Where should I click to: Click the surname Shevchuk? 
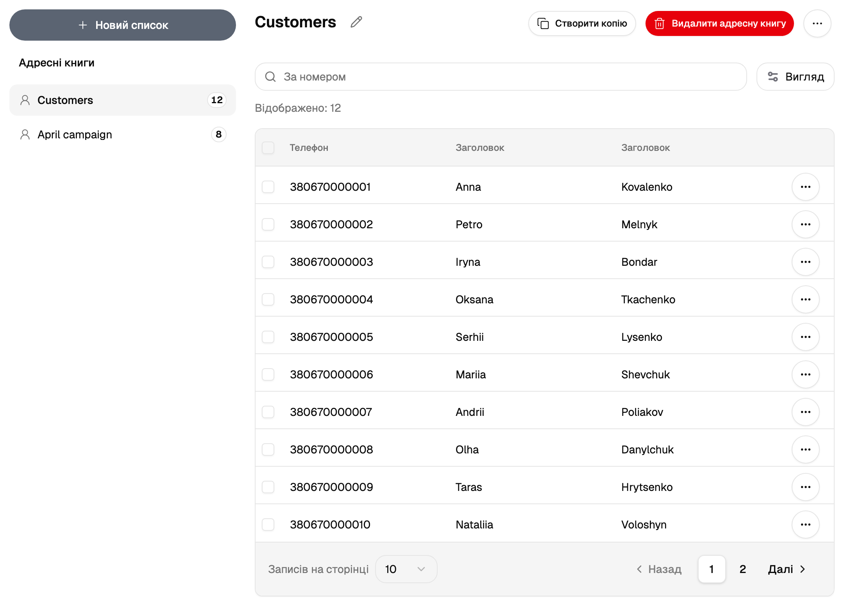click(646, 374)
